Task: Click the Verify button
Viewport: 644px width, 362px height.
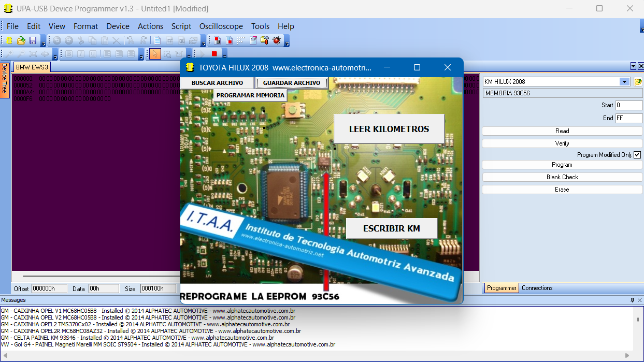Action: pos(562,143)
